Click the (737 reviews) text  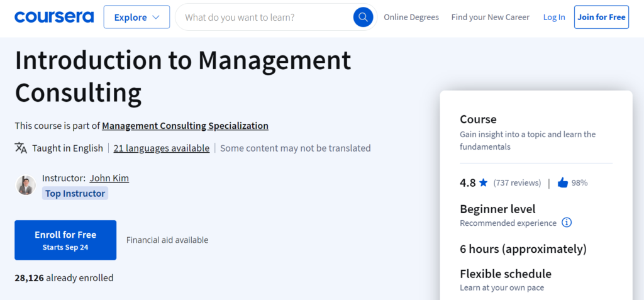tap(517, 183)
